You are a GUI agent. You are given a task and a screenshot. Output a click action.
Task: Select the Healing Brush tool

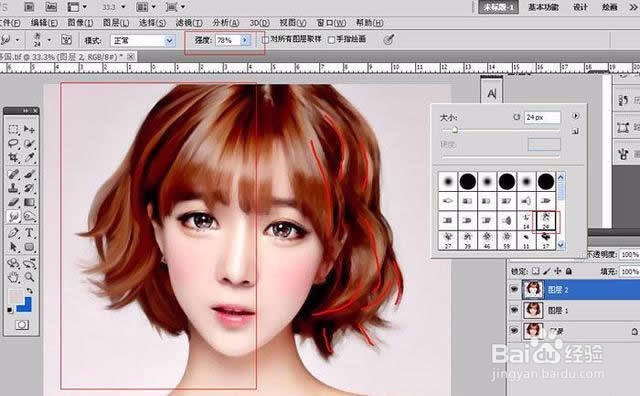coord(13,174)
